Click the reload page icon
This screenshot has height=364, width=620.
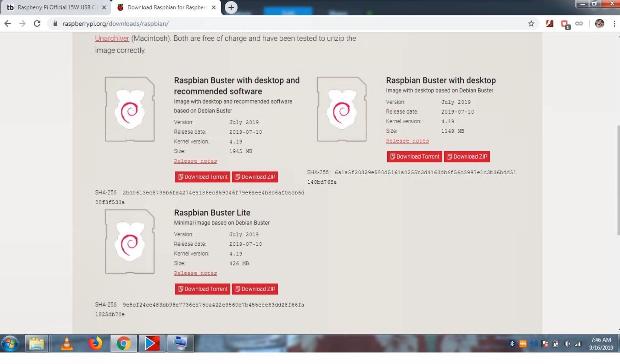click(36, 24)
